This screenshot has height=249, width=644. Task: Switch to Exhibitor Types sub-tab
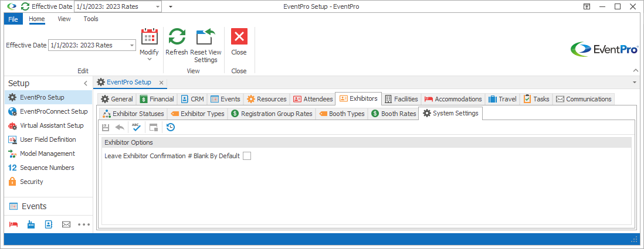click(197, 114)
